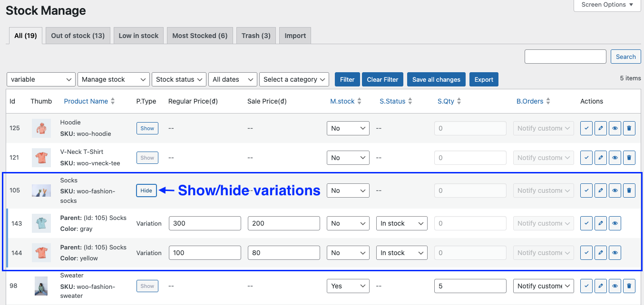Click regular price field showing 300
Screen dimensions: 644x305
[205, 223]
